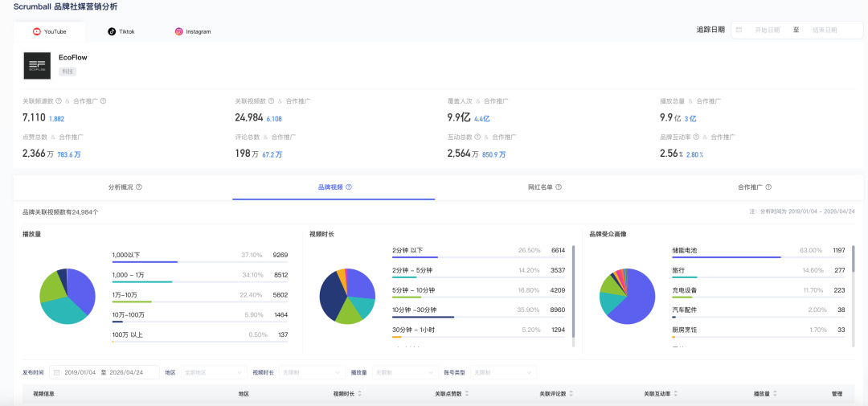Click the 2分钟 以下 duration row
This screenshot has height=406, width=868.
coord(479,252)
